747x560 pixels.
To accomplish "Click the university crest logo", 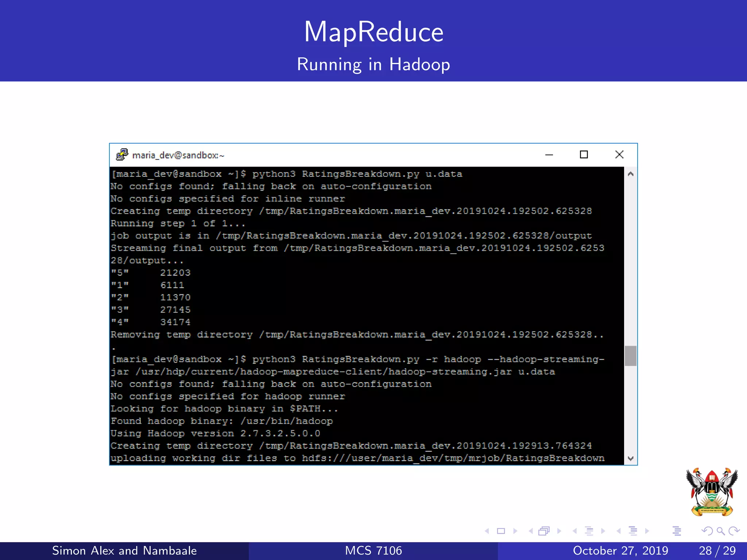I will (712, 492).
